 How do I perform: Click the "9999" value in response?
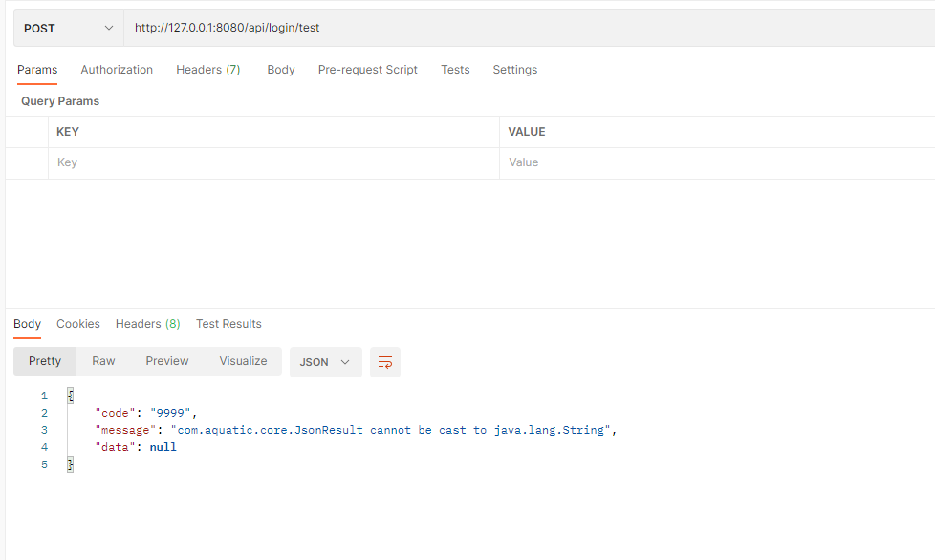170,413
